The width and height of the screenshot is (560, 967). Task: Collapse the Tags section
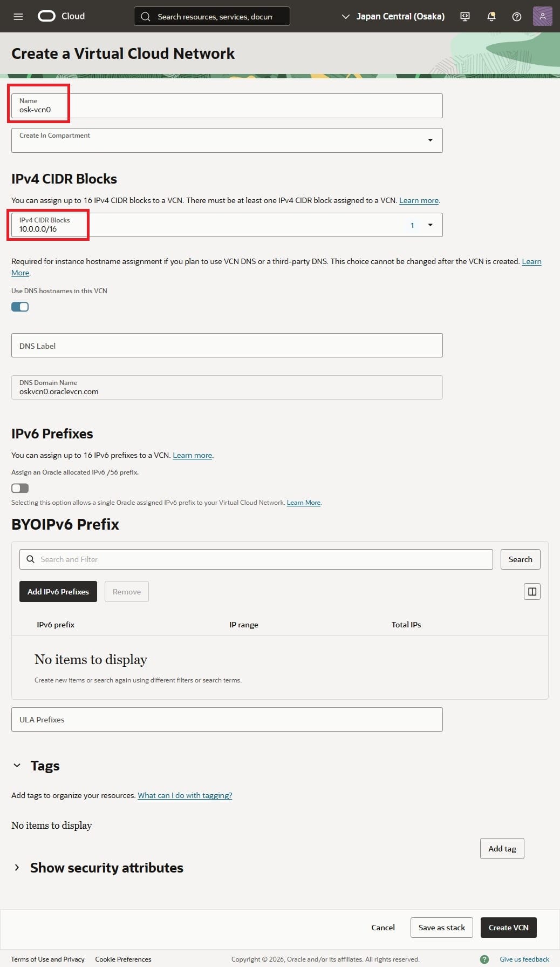17,766
